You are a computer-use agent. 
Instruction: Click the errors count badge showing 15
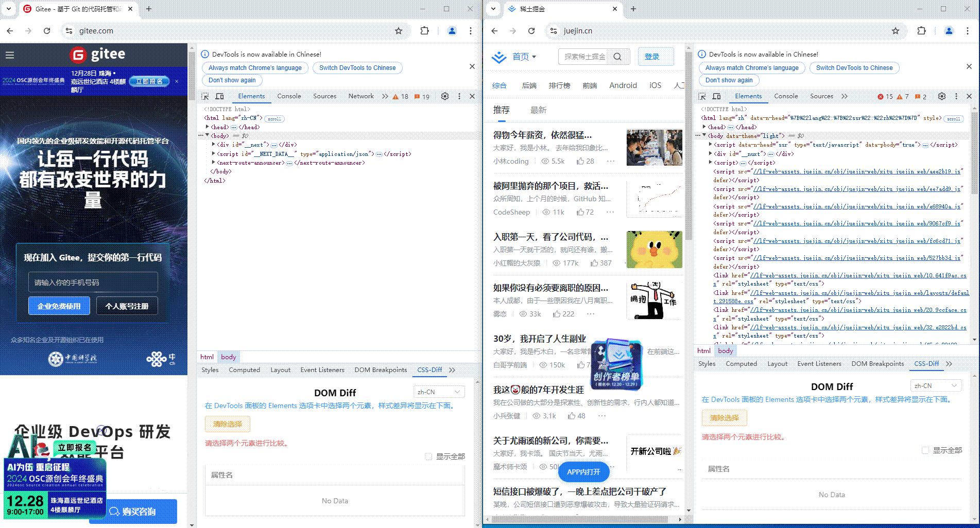coord(885,97)
